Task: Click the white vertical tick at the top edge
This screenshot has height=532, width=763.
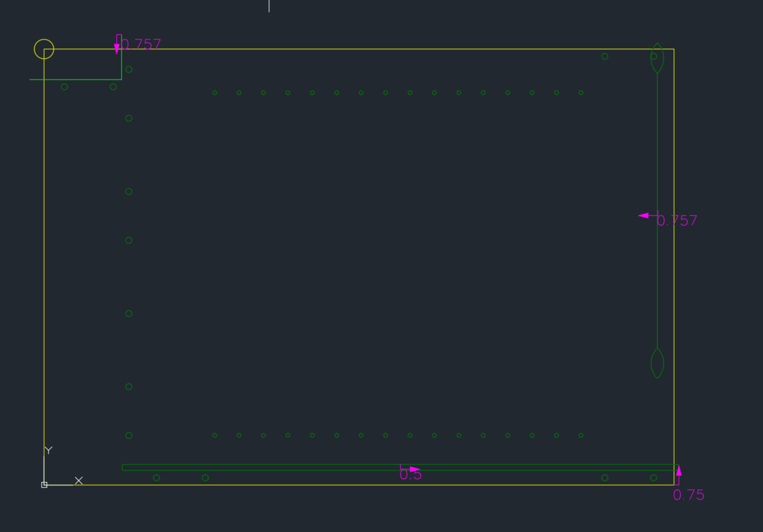Action: [x=269, y=6]
